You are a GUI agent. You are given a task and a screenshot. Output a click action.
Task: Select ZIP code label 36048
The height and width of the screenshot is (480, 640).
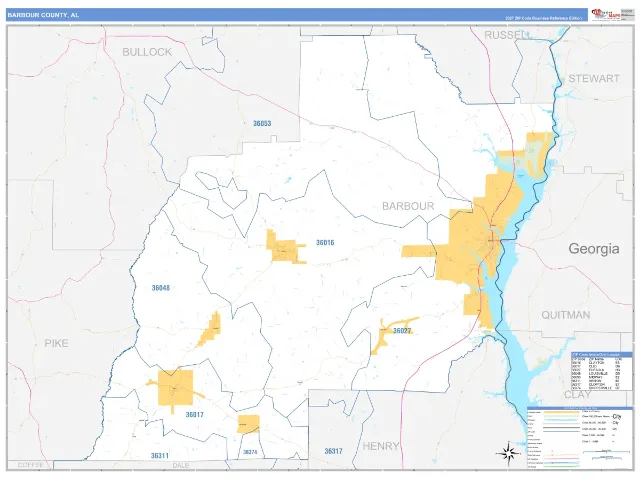160,288
